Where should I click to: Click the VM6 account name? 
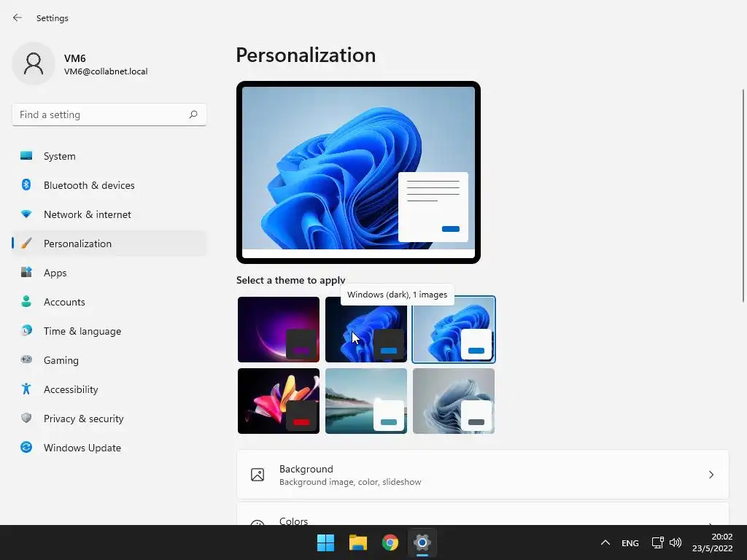tap(75, 58)
